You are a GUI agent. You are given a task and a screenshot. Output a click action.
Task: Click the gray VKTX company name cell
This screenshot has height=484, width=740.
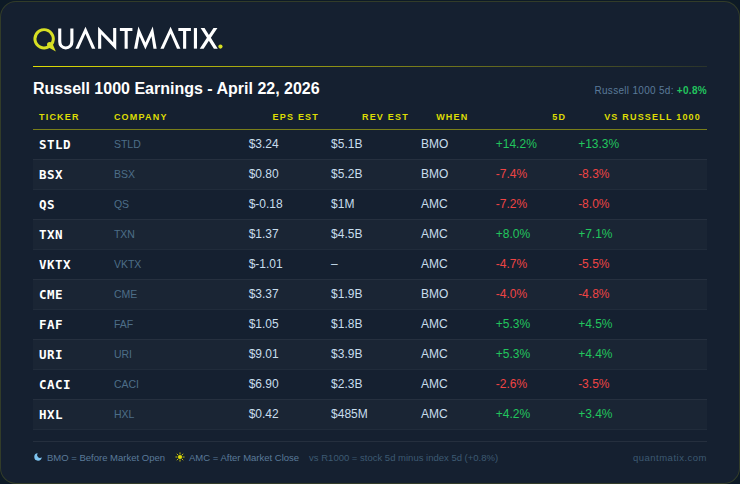pos(127,264)
